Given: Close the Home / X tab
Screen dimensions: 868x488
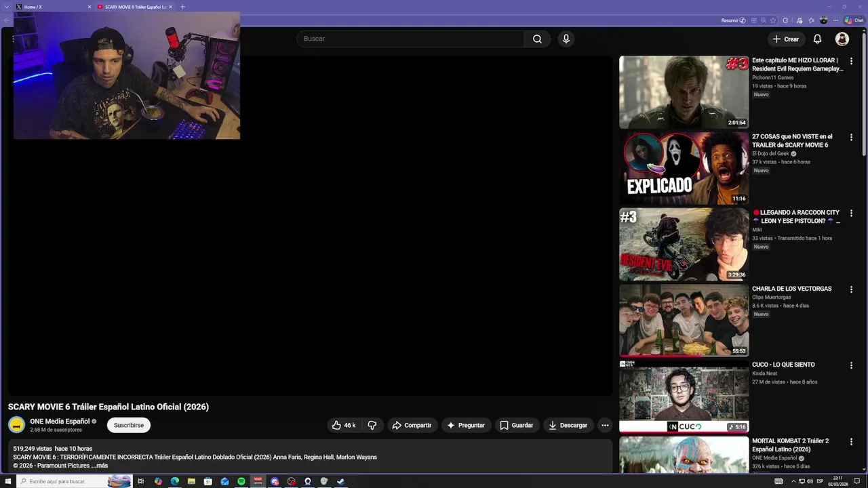Looking at the screenshot, I should pyautogui.click(x=89, y=7).
